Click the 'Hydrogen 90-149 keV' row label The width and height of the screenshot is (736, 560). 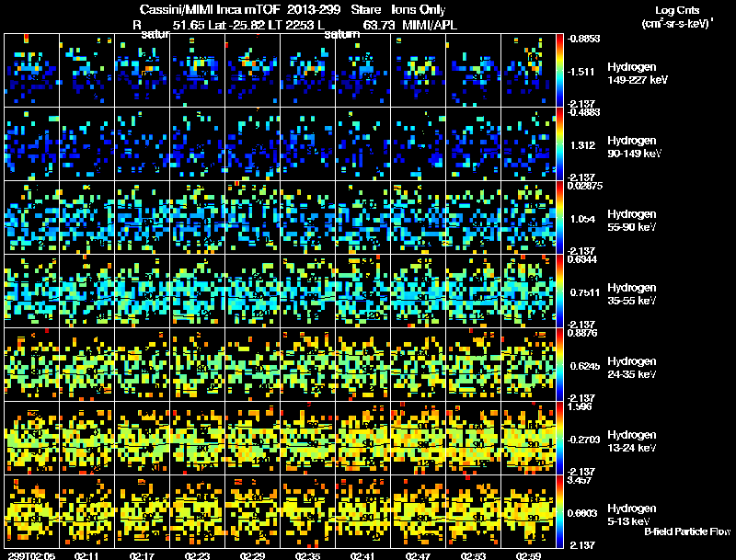(x=634, y=147)
